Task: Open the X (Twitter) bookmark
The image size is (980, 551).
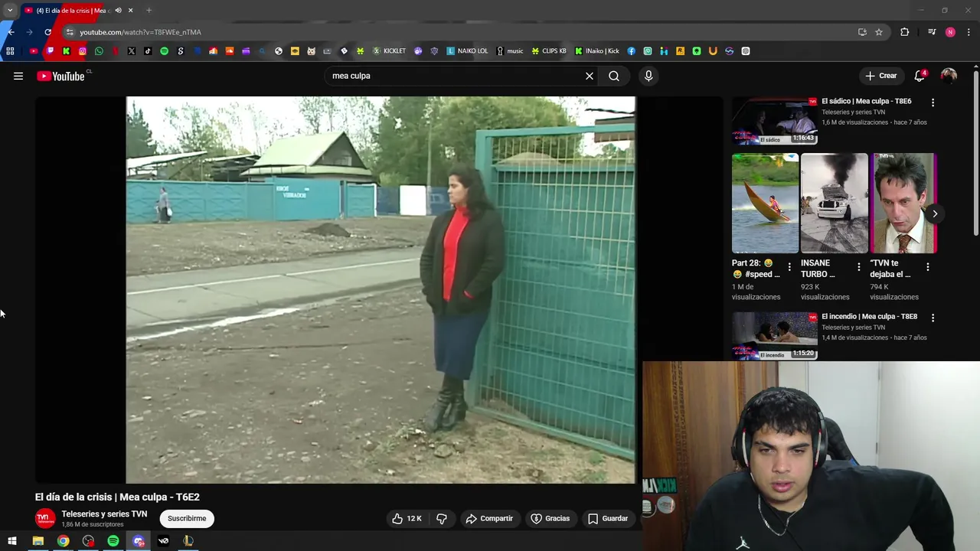Action: coord(132,51)
